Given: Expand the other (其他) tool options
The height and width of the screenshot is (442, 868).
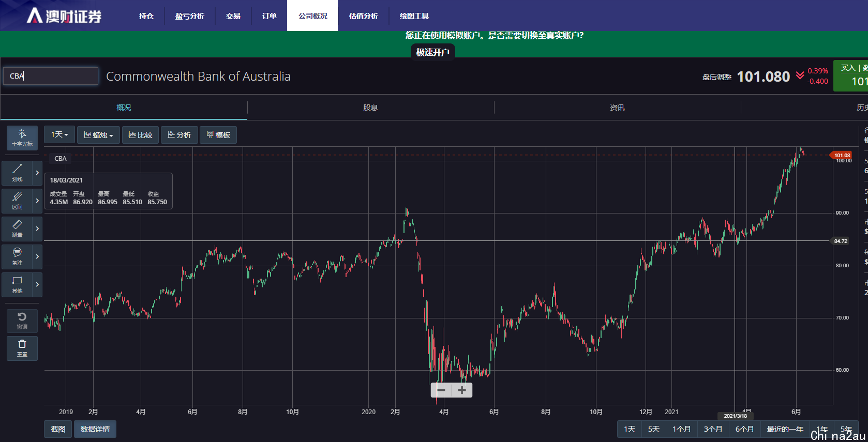Looking at the screenshot, I should pyautogui.click(x=37, y=284).
